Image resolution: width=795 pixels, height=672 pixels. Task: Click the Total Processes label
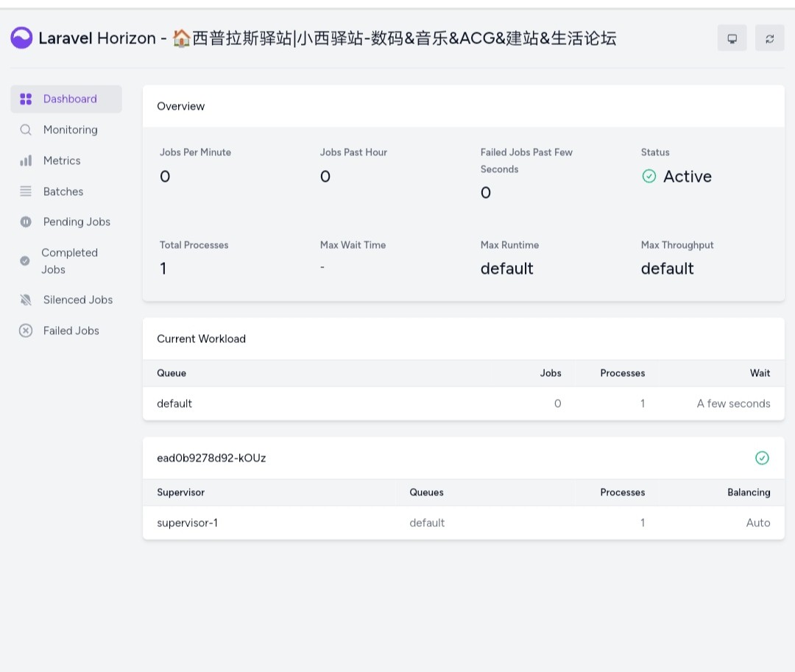(194, 245)
